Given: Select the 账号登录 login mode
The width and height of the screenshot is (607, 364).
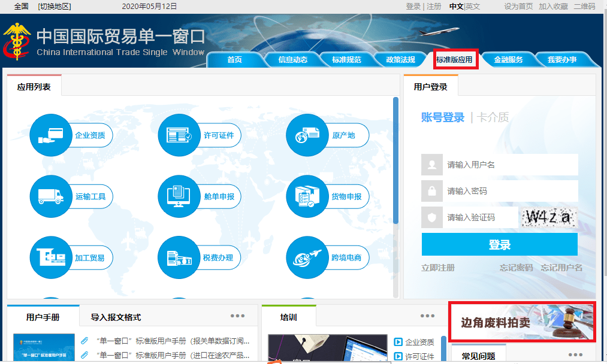Looking at the screenshot, I should click(442, 117).
